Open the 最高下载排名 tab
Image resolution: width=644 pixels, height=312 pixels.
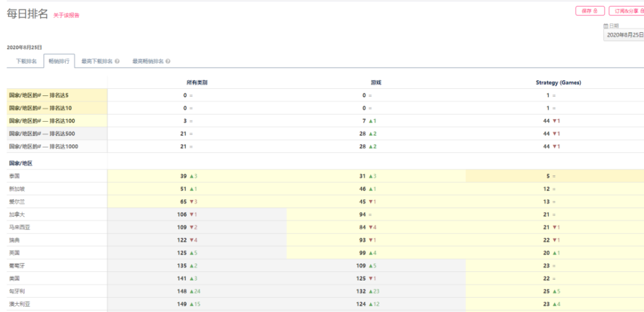97,61
